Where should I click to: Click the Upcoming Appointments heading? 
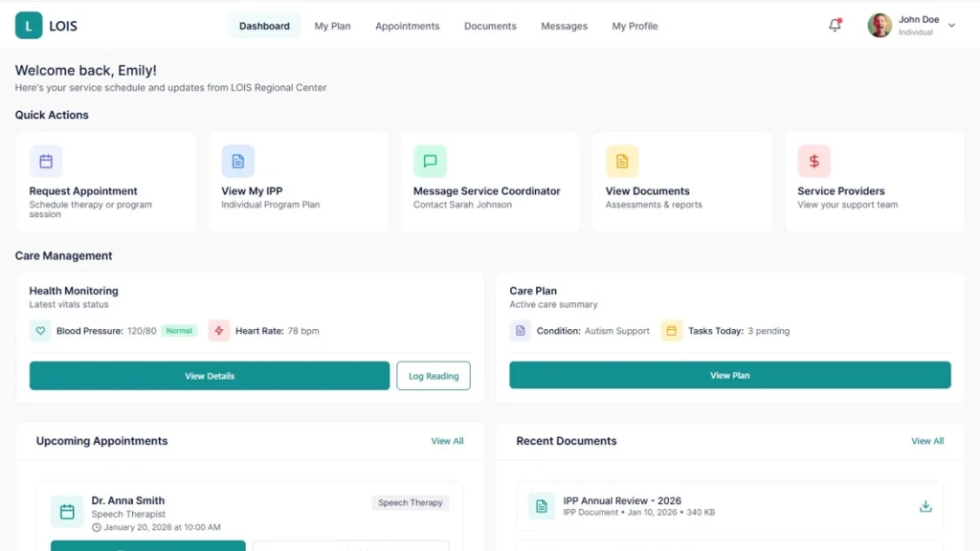point(101,440)
